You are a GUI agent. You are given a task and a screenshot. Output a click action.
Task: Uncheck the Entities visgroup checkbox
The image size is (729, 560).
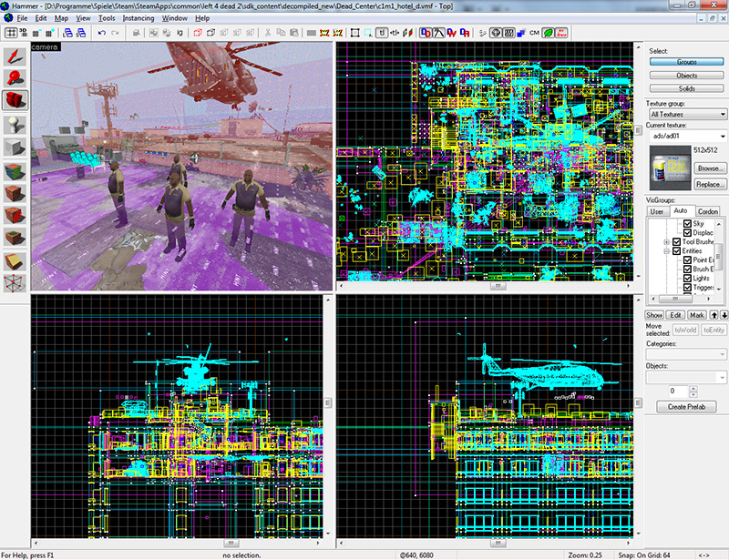[x=676, y=251]
